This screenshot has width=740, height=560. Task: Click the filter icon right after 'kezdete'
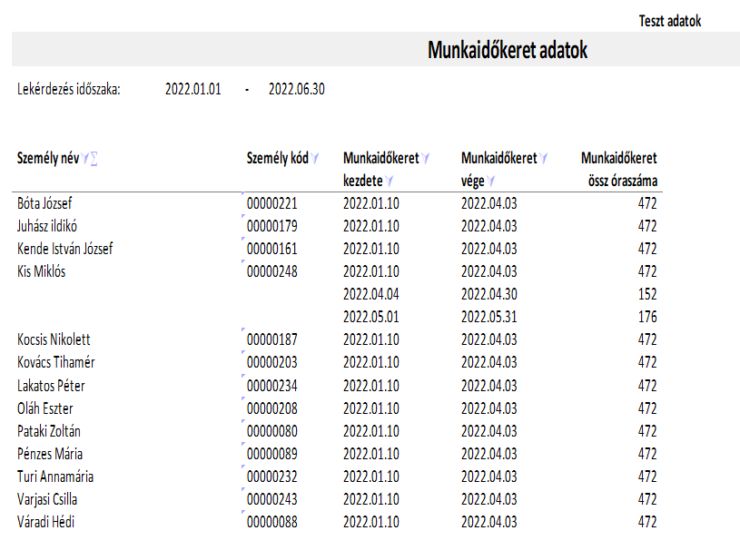[x=389, y=181]
